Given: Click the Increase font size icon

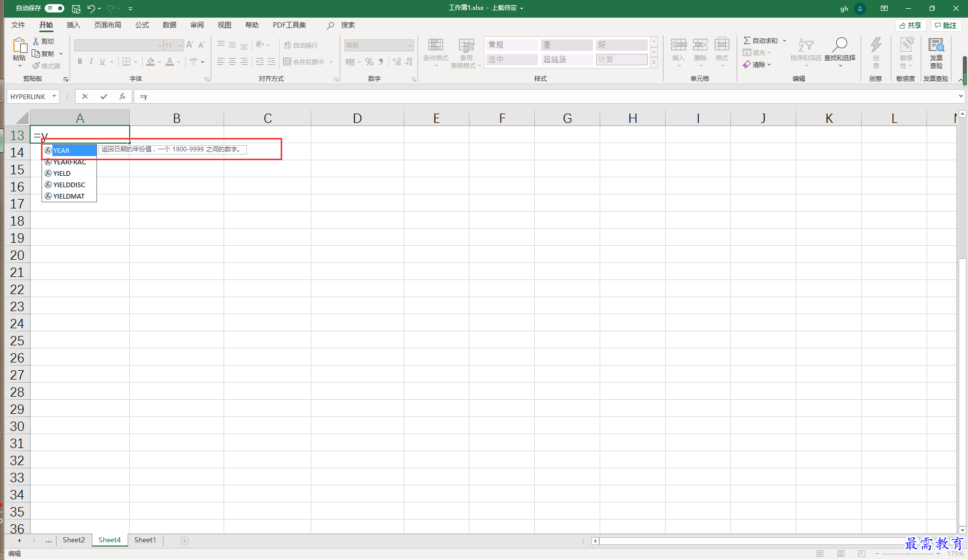Looking at the screenshot, I should pos(190,45).
